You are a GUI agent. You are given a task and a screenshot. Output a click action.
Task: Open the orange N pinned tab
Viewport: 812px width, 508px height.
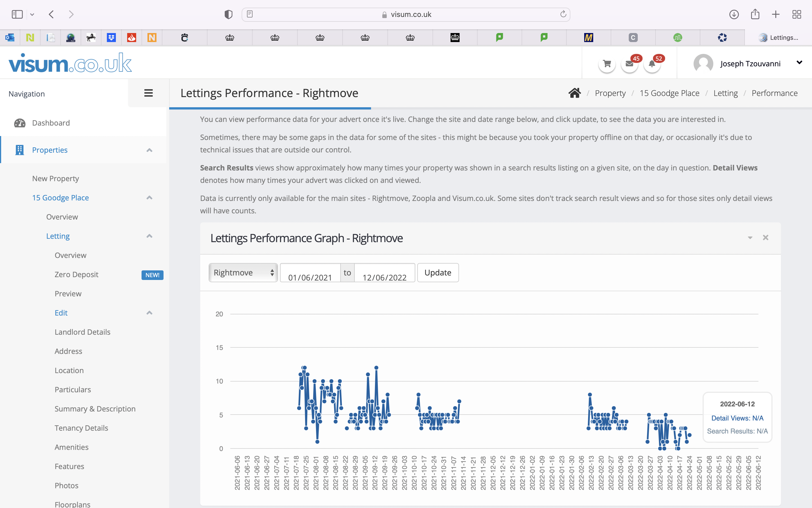click(152, 37)
